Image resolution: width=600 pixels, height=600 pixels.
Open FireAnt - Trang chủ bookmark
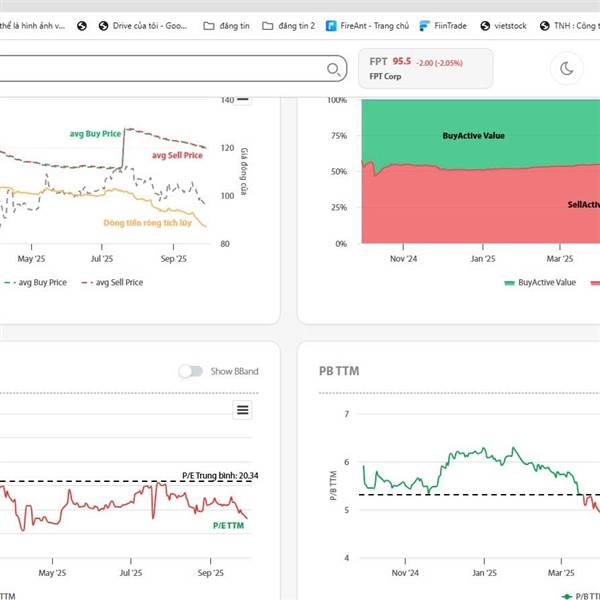367,26
